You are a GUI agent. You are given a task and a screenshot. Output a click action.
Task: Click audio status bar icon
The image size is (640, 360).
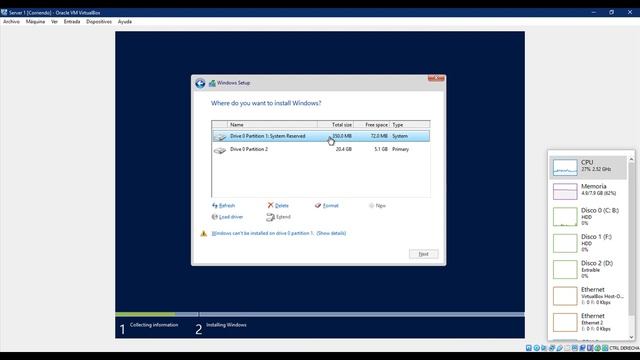coord(544,348)
